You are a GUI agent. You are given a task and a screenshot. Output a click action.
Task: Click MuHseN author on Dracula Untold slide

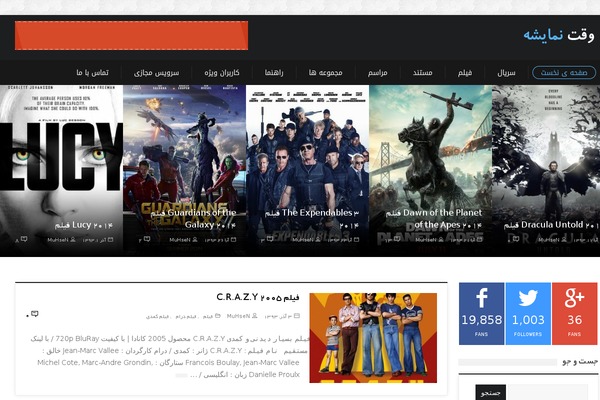(549, 240)
